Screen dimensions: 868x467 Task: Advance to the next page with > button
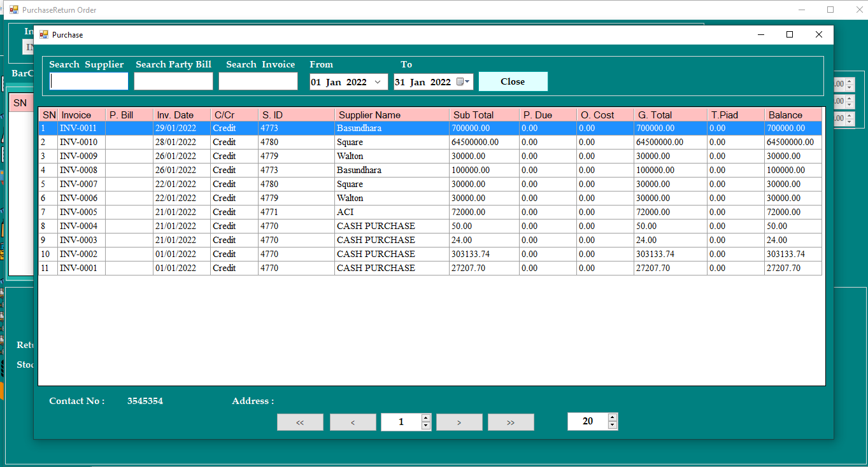pos(459,422)
